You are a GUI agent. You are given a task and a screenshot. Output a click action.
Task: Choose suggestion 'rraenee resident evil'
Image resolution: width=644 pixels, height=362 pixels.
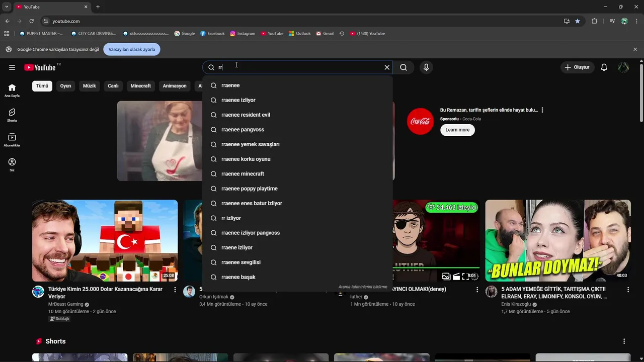(297, 115)
